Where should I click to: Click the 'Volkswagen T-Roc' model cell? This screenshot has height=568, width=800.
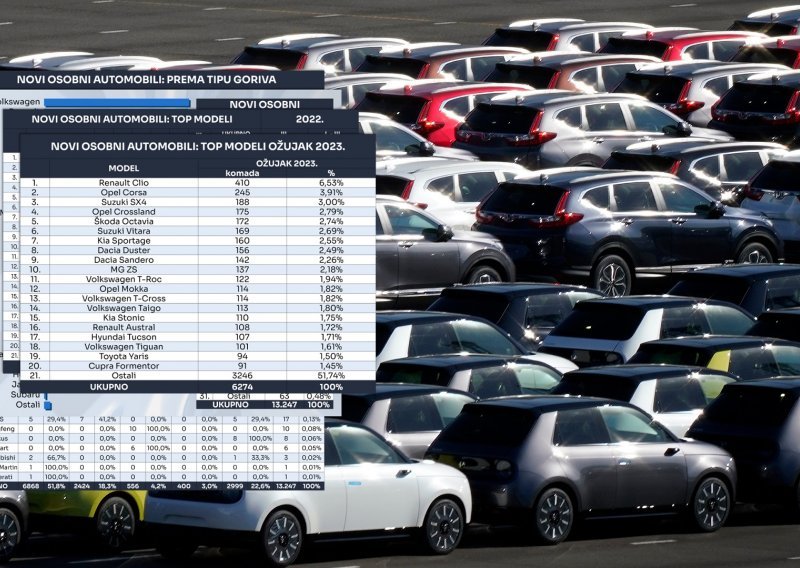point(123,279)
